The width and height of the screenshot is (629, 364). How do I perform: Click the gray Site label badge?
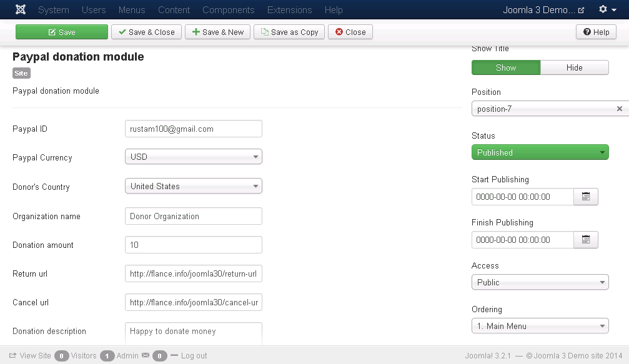pyautogui.click(x=21, y=73)
